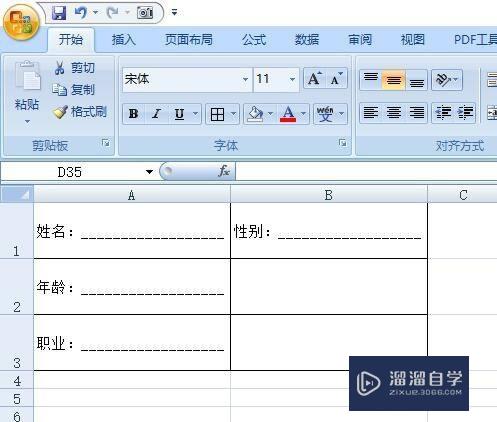Open the undo history dropdown arrow
The image size is (497, 422).
pos(95,13)
